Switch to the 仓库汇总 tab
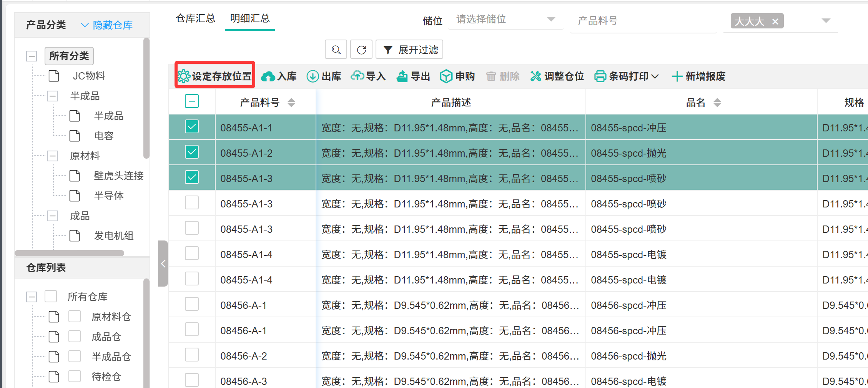 [x=195, y=18]
